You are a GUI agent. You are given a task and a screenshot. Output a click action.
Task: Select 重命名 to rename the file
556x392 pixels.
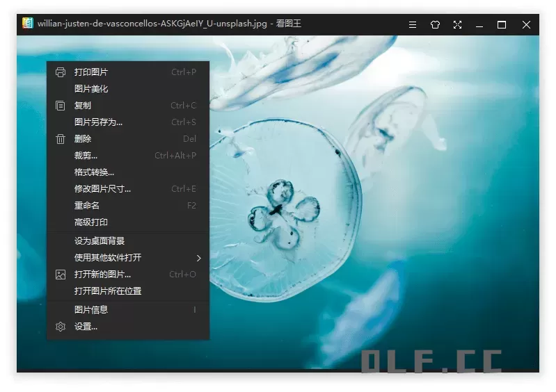click(87, 206)
